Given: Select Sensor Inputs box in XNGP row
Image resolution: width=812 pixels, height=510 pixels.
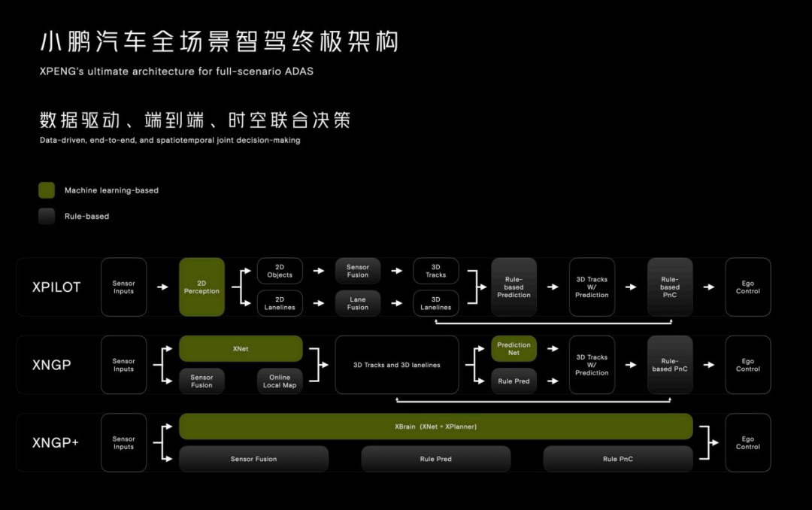Looking at the screenshot, I should (x=124, y=365).
